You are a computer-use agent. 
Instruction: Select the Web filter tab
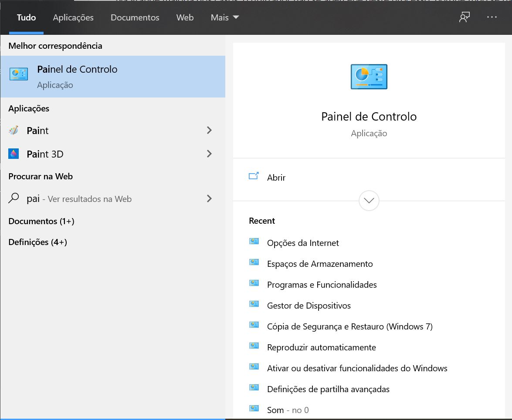(x=185, y=18)
